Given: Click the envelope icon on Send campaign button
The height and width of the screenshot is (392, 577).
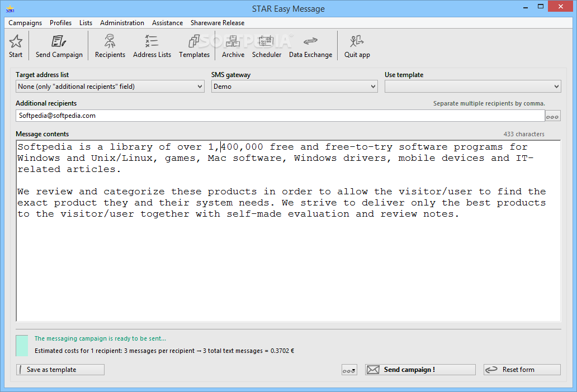Looking at the screenshot, I should [373, 370].
